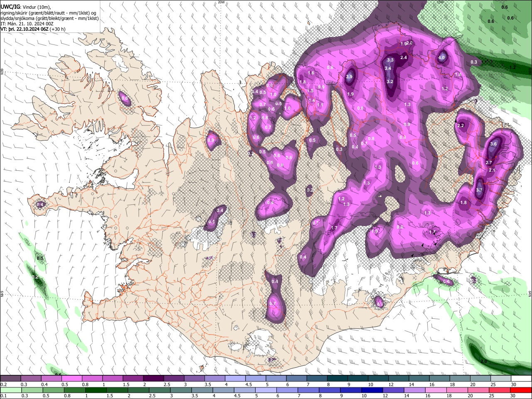Click the 3.7 snowfall value on the map
Screen dimensions: 532x399
[x=479, y=190]
